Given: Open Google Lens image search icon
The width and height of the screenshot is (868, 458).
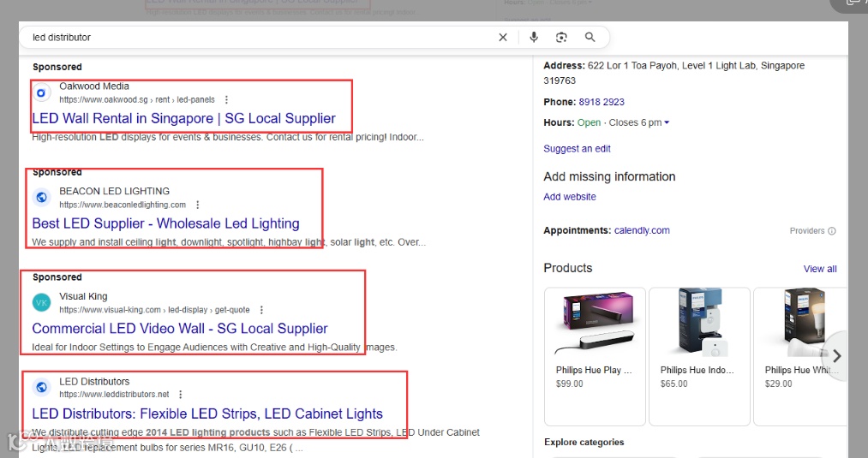Looking at the screenshot, I should 561,37.
